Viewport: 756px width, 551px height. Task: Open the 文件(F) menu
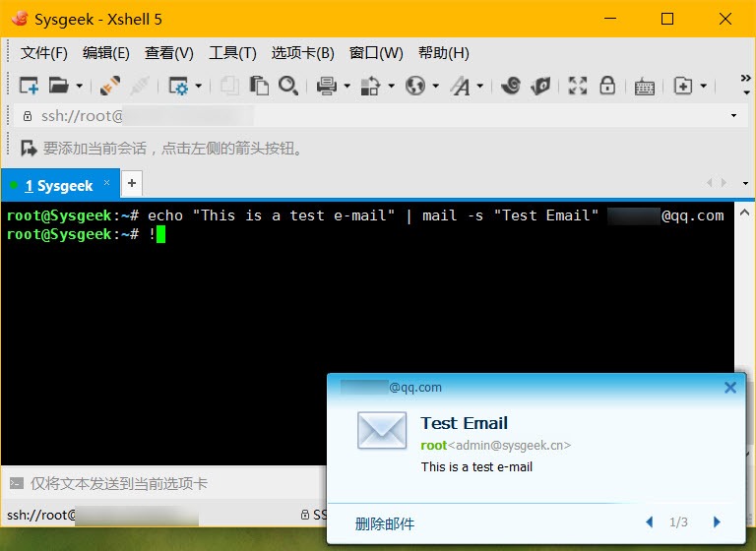point(44,52)
